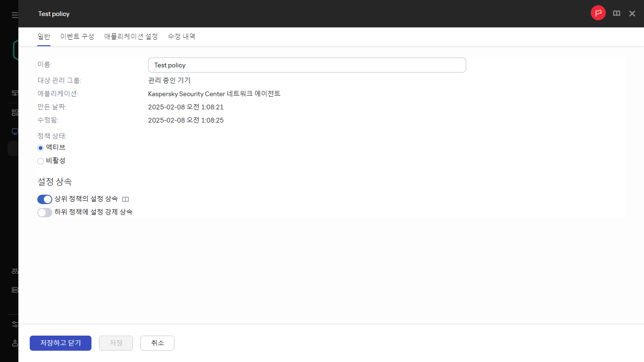Select the devices monitor icon in sidebar
The image size is (644, 362).
tap(14, 131)
